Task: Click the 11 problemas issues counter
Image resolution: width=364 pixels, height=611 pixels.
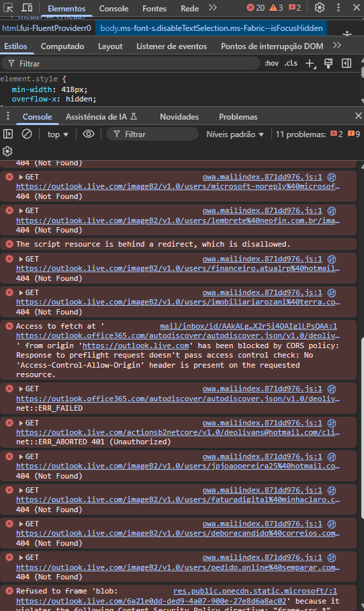Action: point(318,134)
